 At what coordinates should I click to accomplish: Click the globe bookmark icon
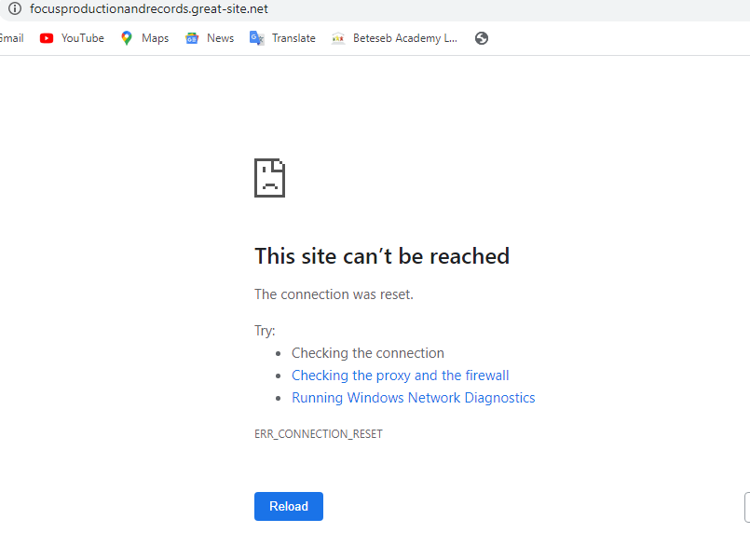pos(481,38)
